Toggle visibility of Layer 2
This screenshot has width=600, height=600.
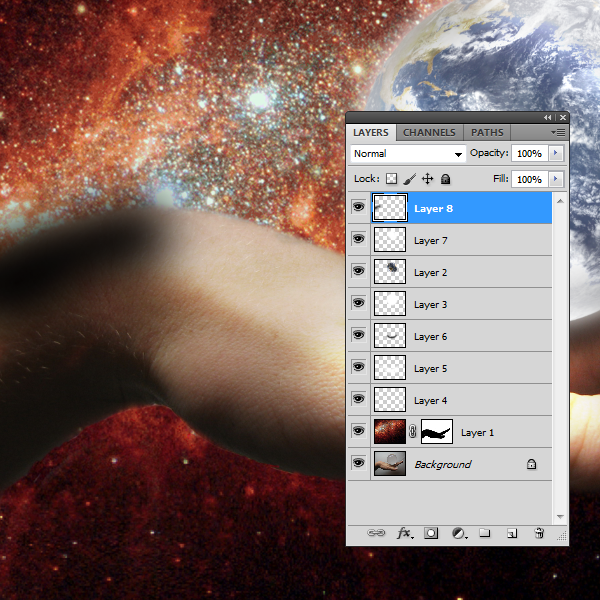358,271
